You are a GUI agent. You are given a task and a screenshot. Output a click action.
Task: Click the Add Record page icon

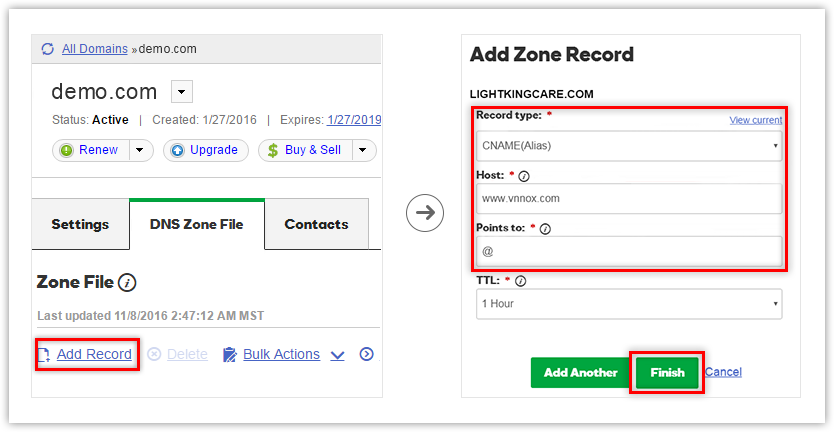tap(45, 354)
